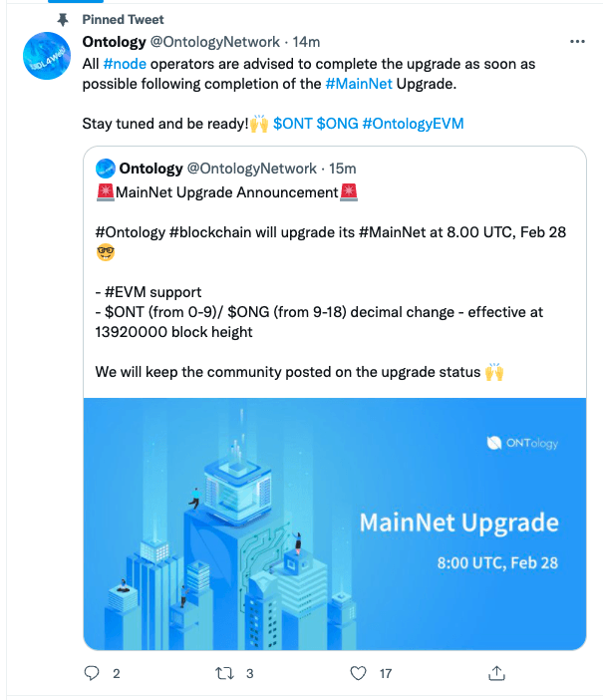Click the pin icon beside Pinned Tweet

point(63,20)
